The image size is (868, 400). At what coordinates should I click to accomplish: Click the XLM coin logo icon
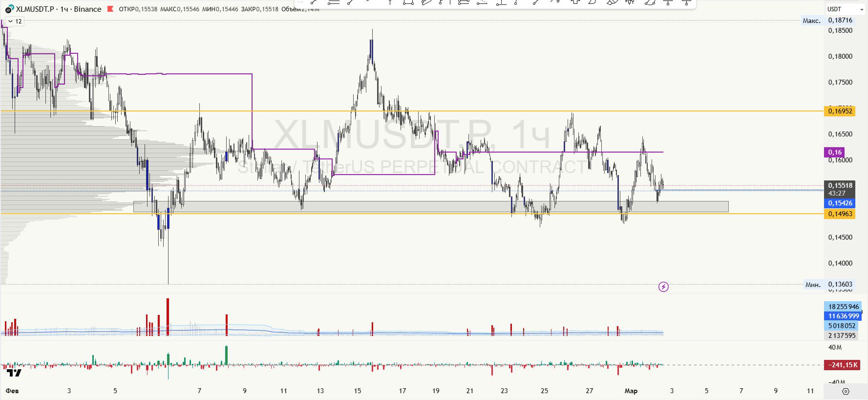[x=9, y=9]
